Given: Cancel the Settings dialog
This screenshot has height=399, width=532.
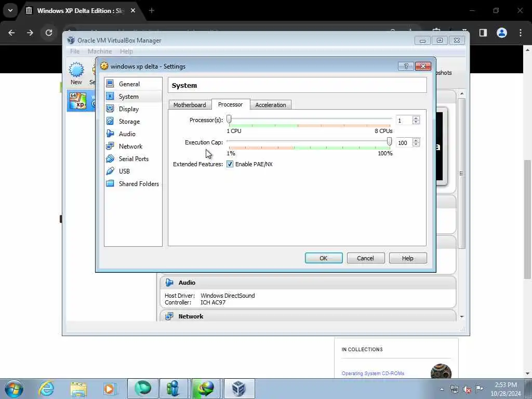Looking at the screenshot, I should pos(365,258).
